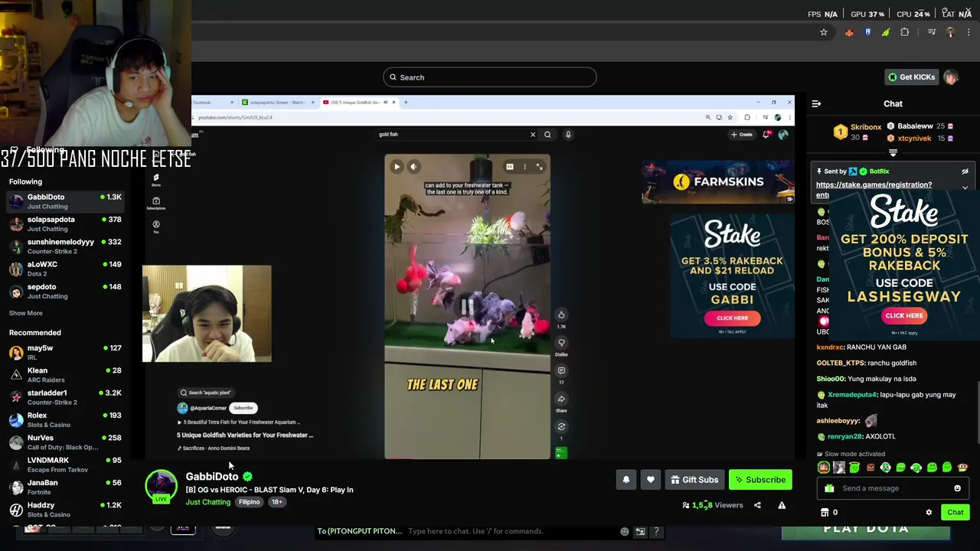
Task: Pick the rightmost quick emote in the chat row
Action: click(962, 468)
